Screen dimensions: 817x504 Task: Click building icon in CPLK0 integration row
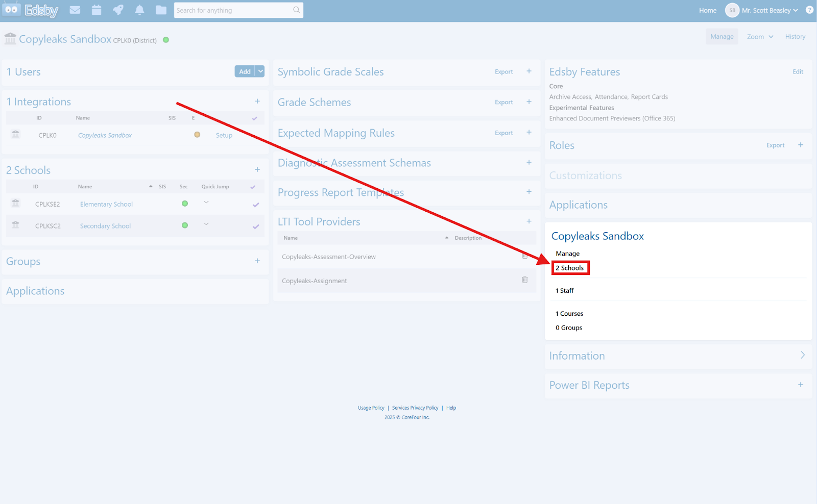16,134
